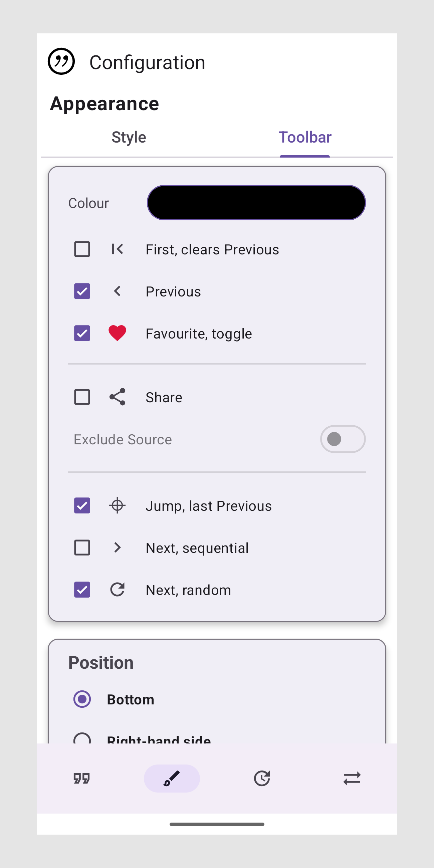
Task: Select the Bottom position radio button
Action: point(82,699)
